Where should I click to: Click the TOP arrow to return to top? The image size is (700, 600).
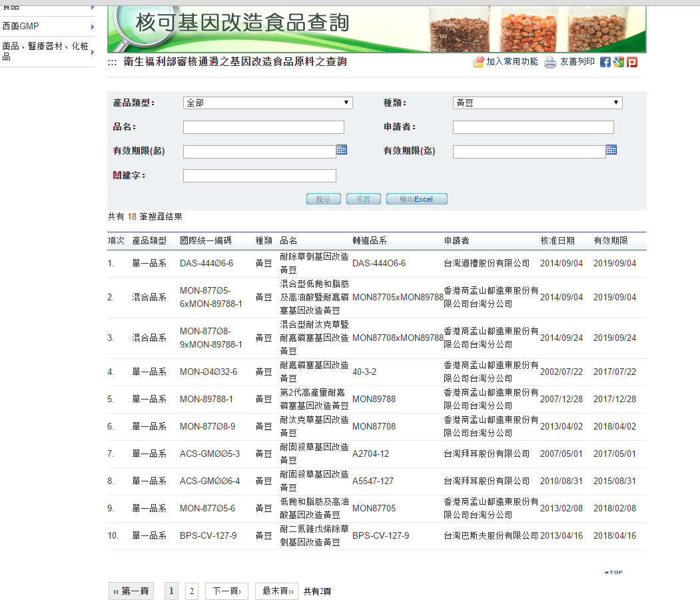click(x=613, y=572)
